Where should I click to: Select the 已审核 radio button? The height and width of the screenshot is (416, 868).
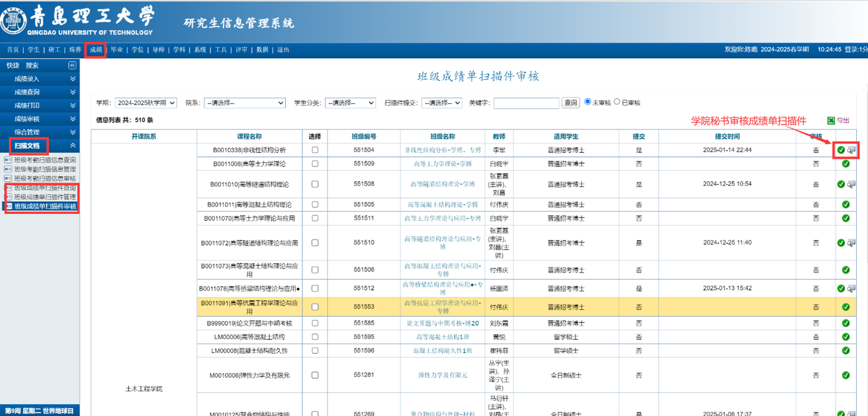pyautogui.click(x=617, y=102)
